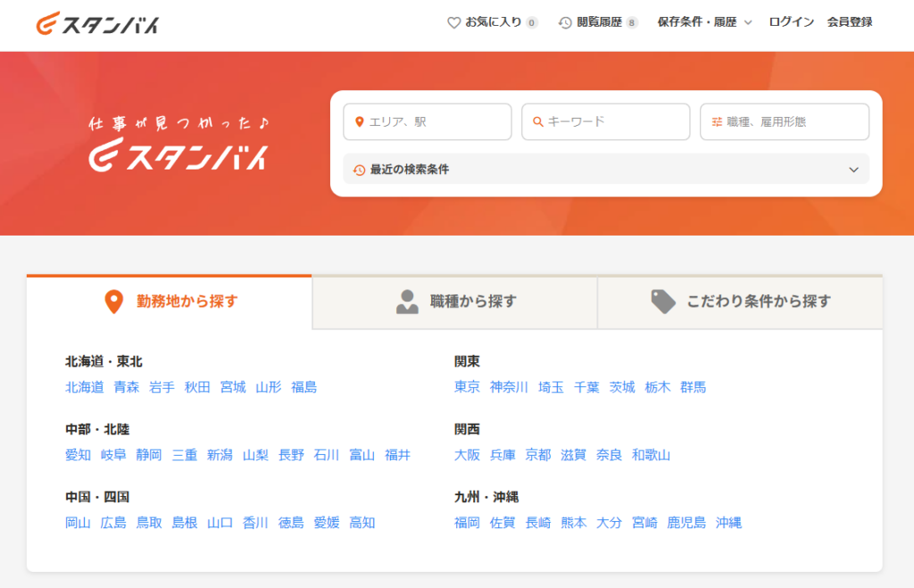Go to 会員登録 page
914x588 pixels.
(x=850, y=22)
